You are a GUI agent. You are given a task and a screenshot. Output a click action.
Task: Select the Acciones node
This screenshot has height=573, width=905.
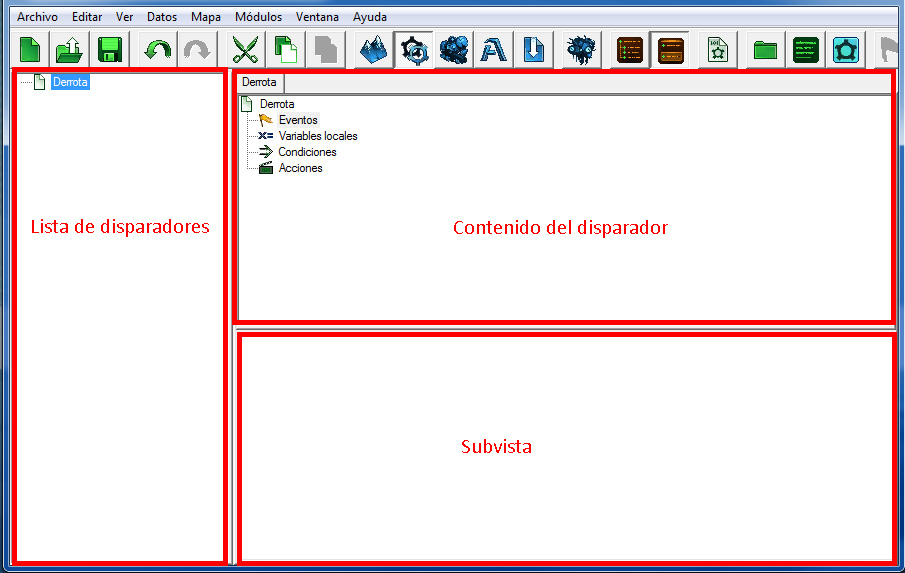(300, 168)
